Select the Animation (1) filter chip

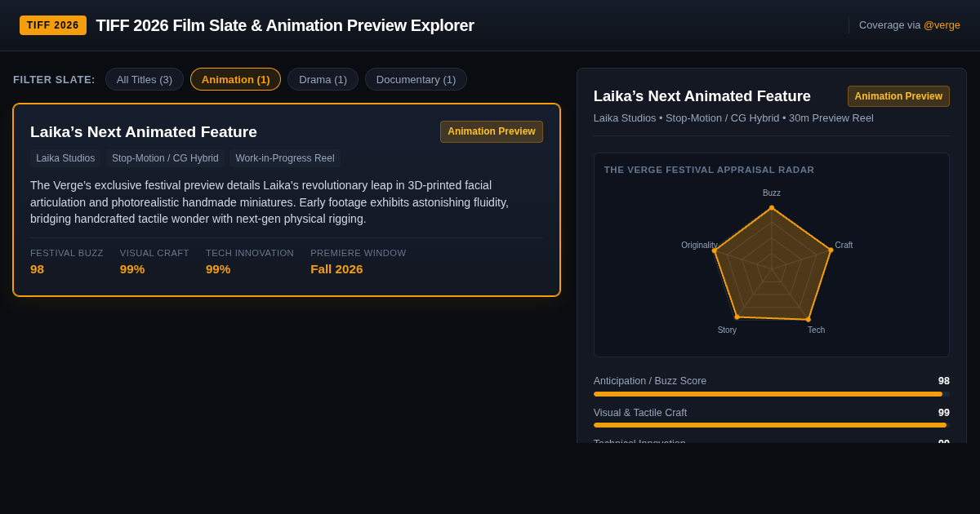tap(235, 79)
